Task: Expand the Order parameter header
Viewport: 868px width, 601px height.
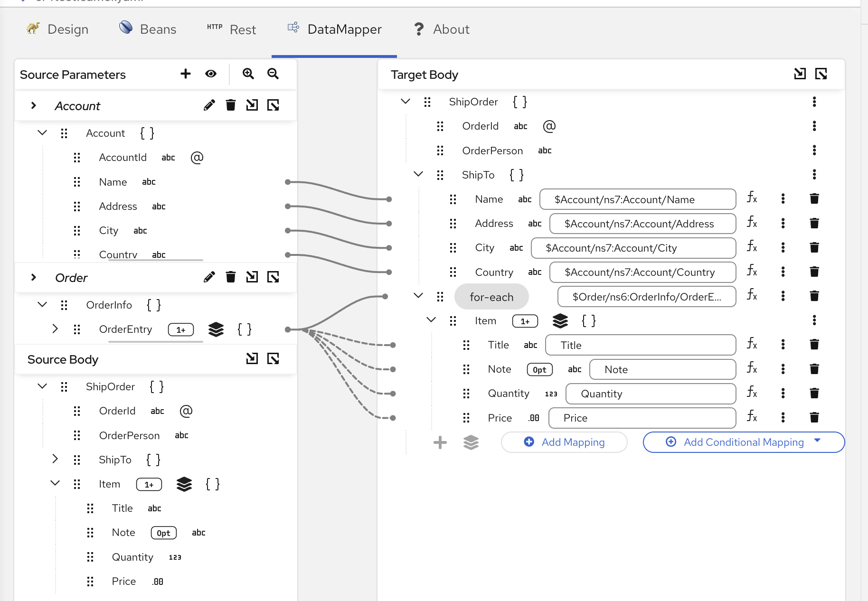Action: pyautogui.click(x=33, y=277)
